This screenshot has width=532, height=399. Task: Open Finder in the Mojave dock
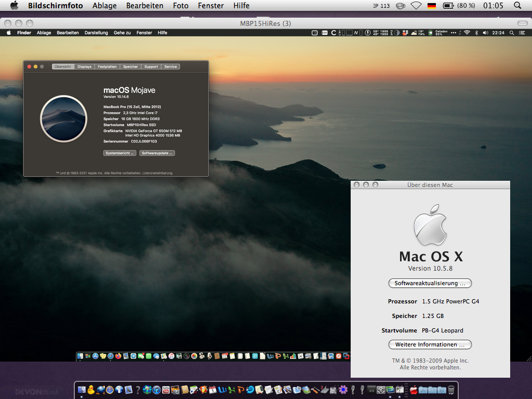pos(80,356)
